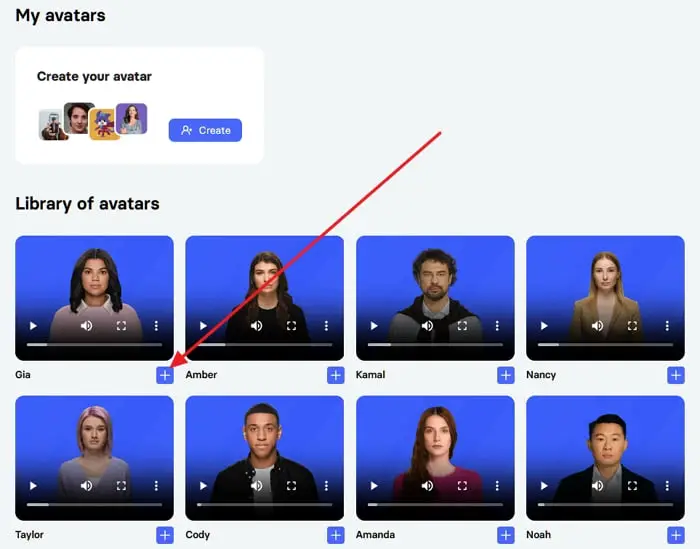This screenshot has height=549, width=700.
Task: Add the Gia avatar with plus button
Action: pyautogui.click(x=165, y=375)
